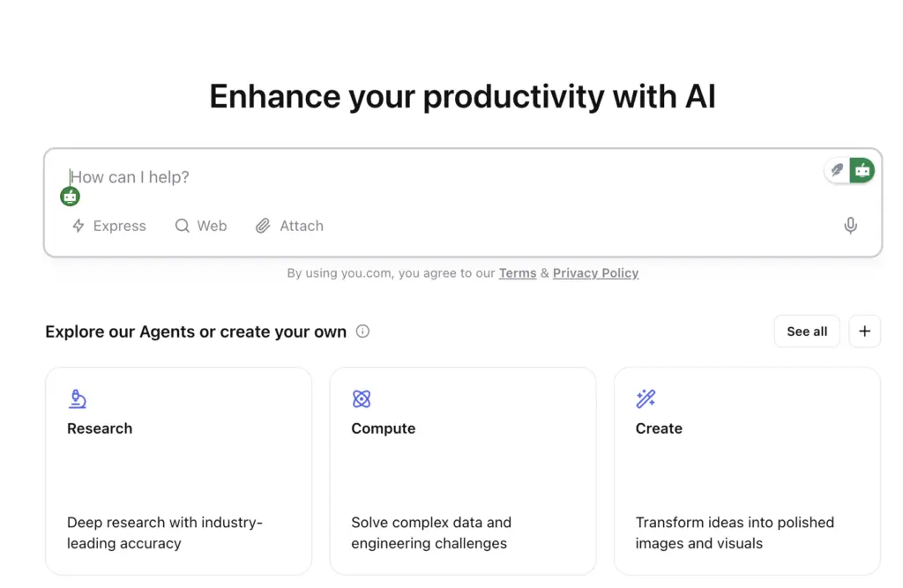The height and width of the screenshot is (588, 903).
Task: Open the Express mode selector
Action: click(x=109, y=226)
